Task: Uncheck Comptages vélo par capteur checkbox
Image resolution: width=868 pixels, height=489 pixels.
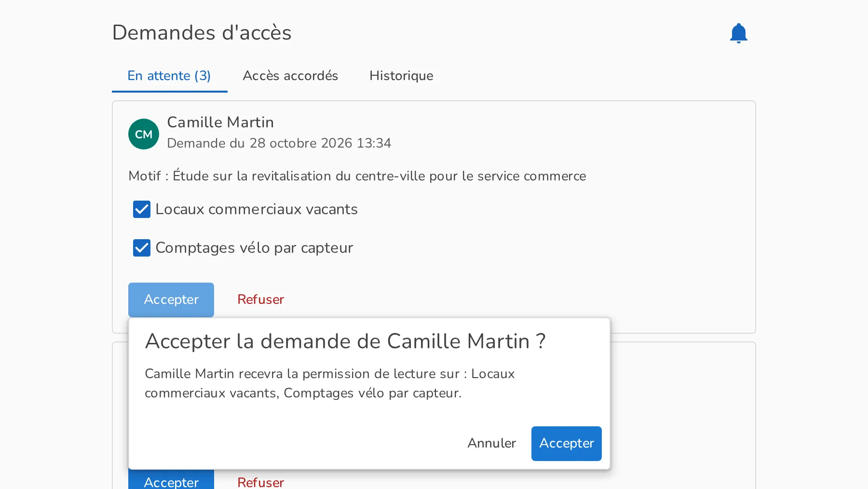Action: [142, 248]
